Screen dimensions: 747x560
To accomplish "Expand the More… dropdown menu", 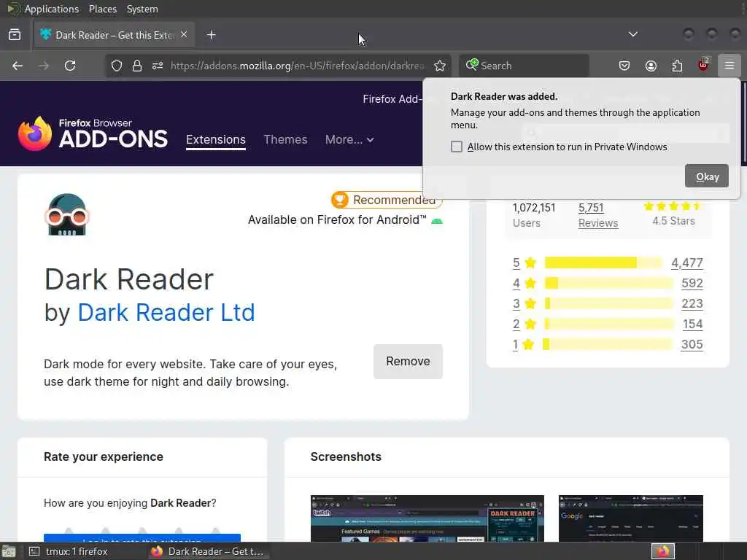I will [349, 139].
